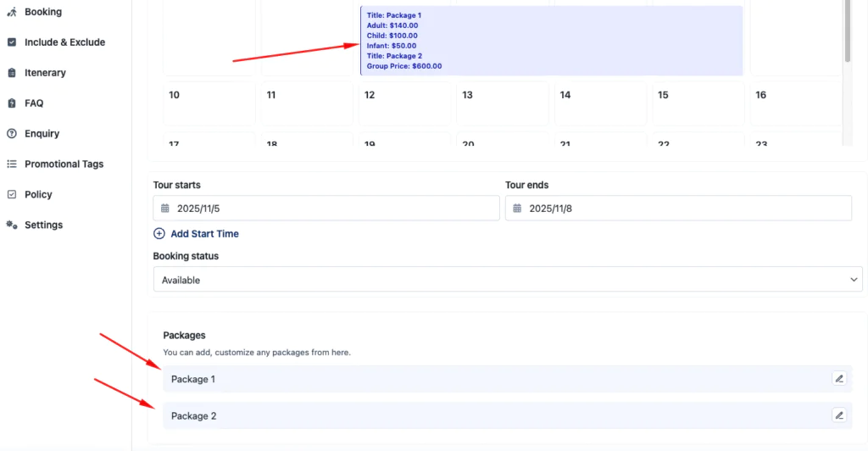The height and width of the screenshot is (451, 868).
Task: Switch to the FAQ section
Action: pyautogui.click(x=34, y=103)
